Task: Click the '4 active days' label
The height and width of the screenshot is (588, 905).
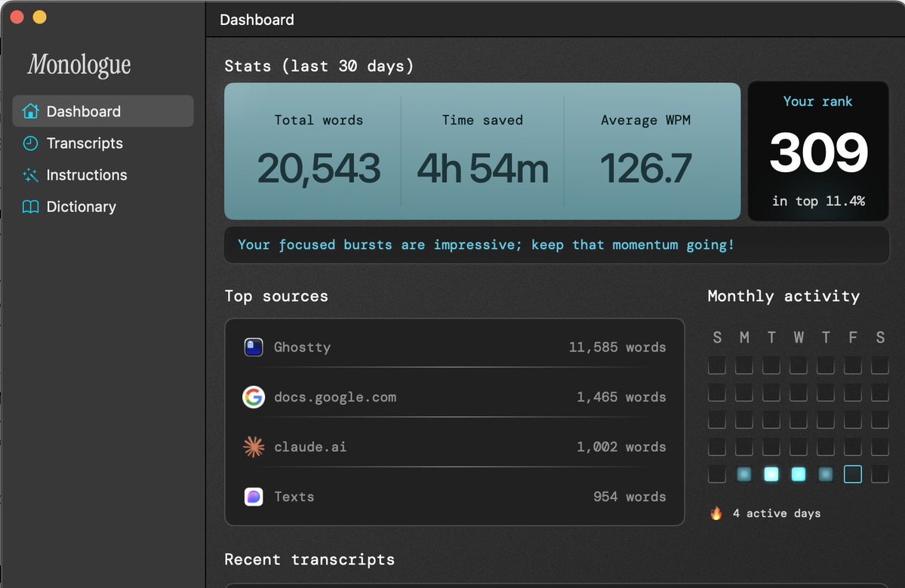Action: pos(776,513)
